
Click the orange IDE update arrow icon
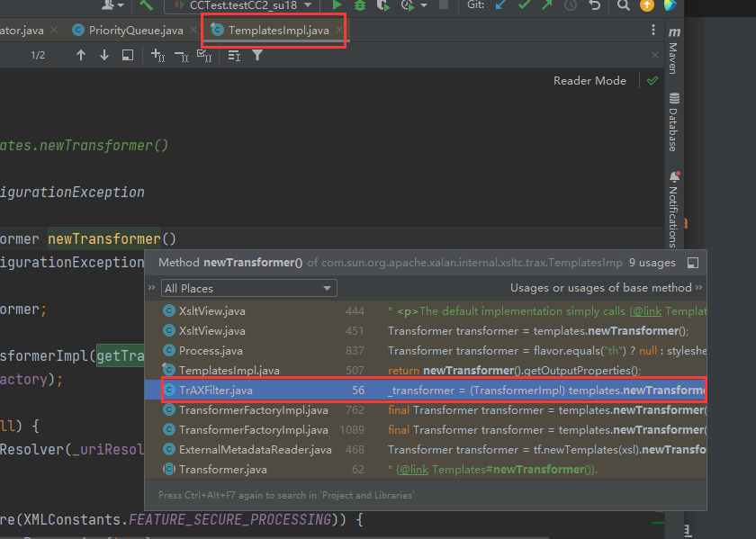pyautogui.click(x=647, y=5)
